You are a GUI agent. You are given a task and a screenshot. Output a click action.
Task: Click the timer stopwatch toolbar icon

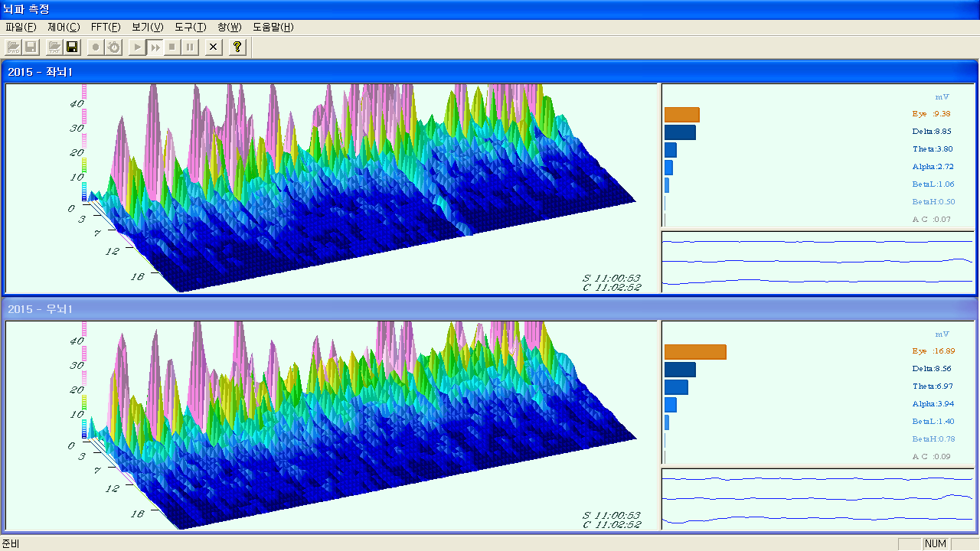pyautogui.click(x=114, y=47)
